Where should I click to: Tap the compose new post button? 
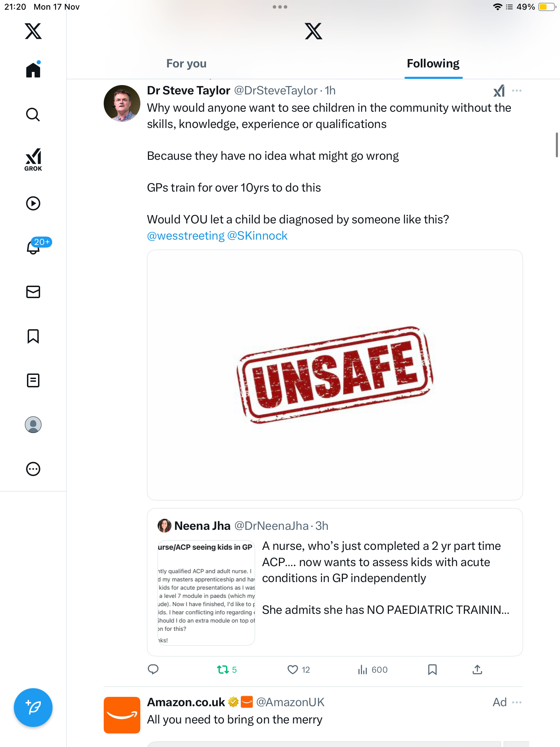(x=33, y=707)
